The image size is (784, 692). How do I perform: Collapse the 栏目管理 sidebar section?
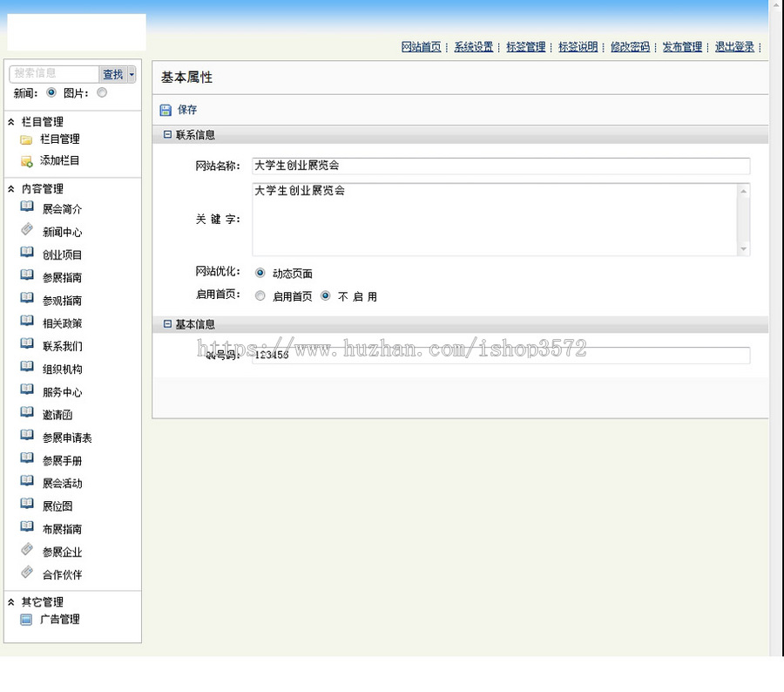[11, 122]
